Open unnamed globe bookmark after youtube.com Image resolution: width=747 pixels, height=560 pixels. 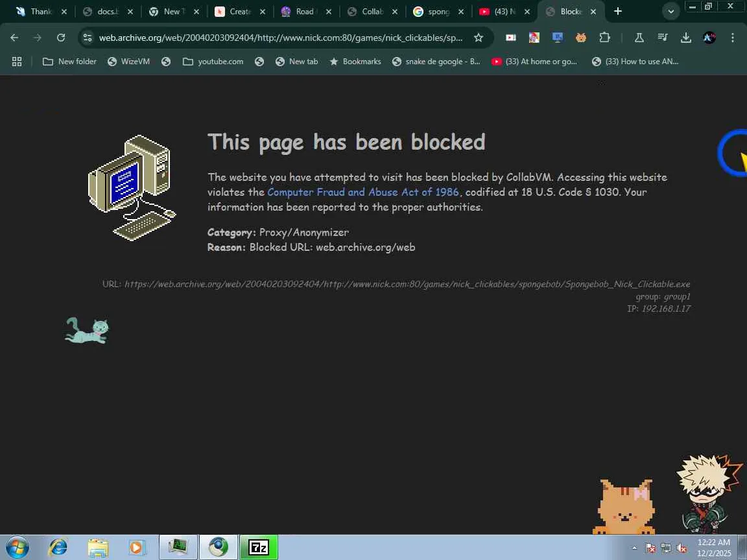coord(259,62)
